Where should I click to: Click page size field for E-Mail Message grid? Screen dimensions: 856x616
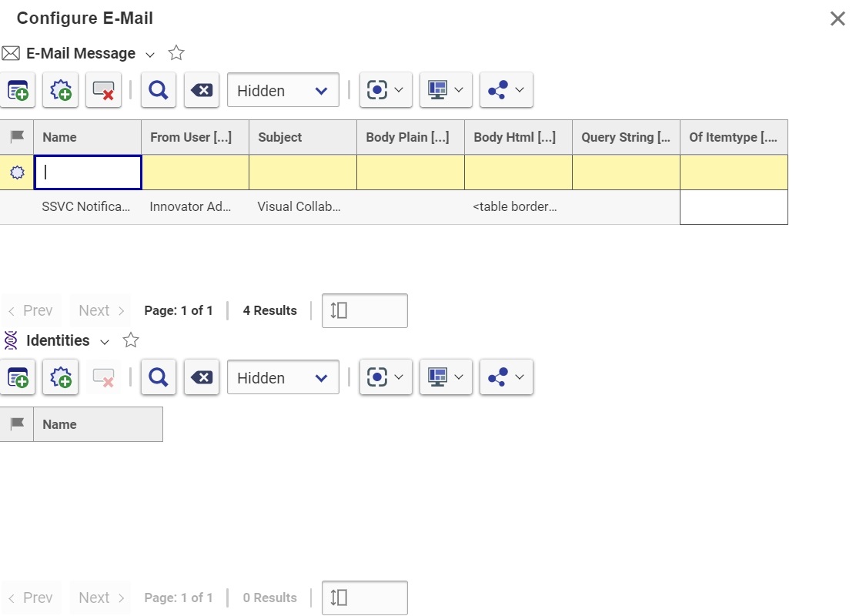coord(365,311)
